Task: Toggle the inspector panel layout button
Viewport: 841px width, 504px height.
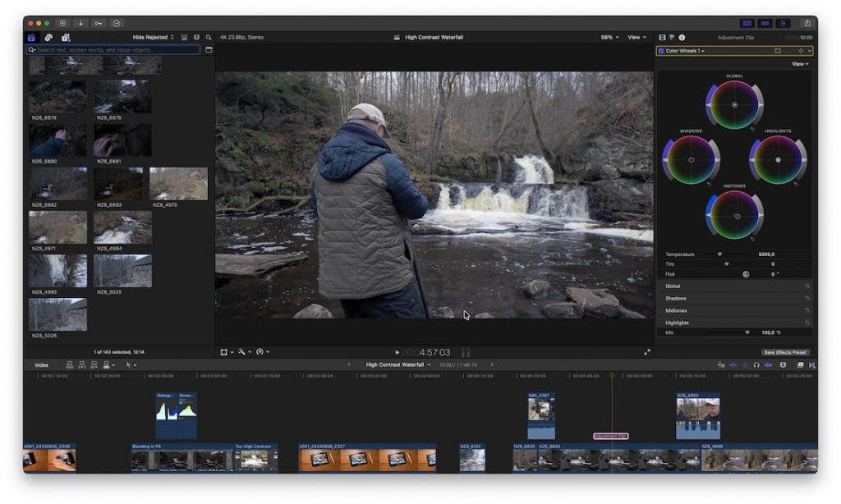Action: 783,23
